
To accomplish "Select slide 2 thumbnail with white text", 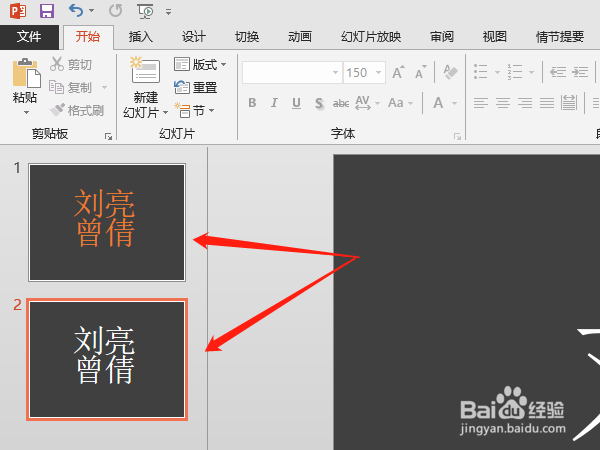I will pyautogui.click(x=107, y=359).
